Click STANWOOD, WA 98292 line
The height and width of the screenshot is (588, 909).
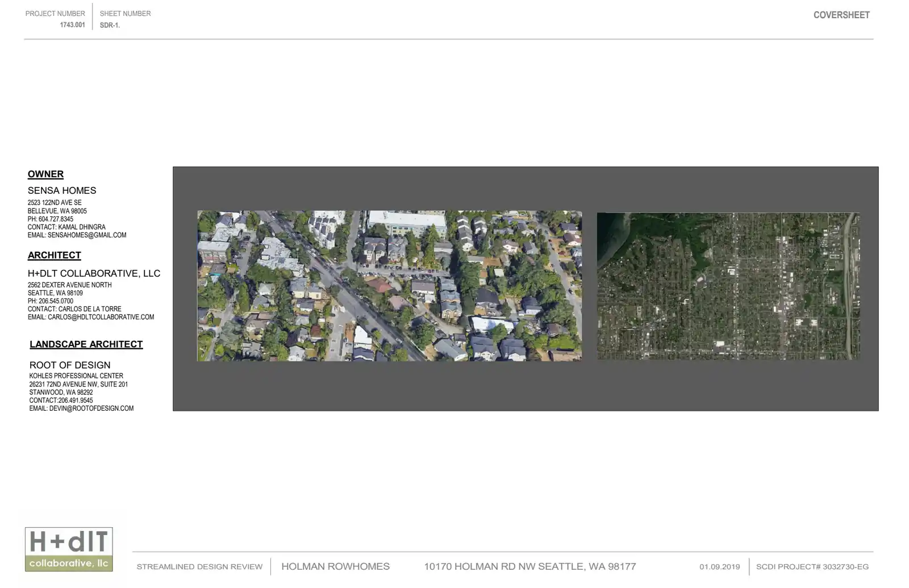click(61, 393)
